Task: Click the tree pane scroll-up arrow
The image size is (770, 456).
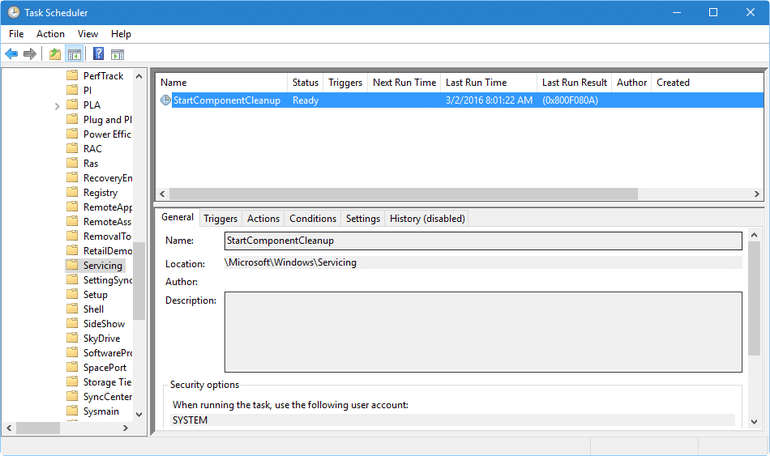Action: pos(139,75)
